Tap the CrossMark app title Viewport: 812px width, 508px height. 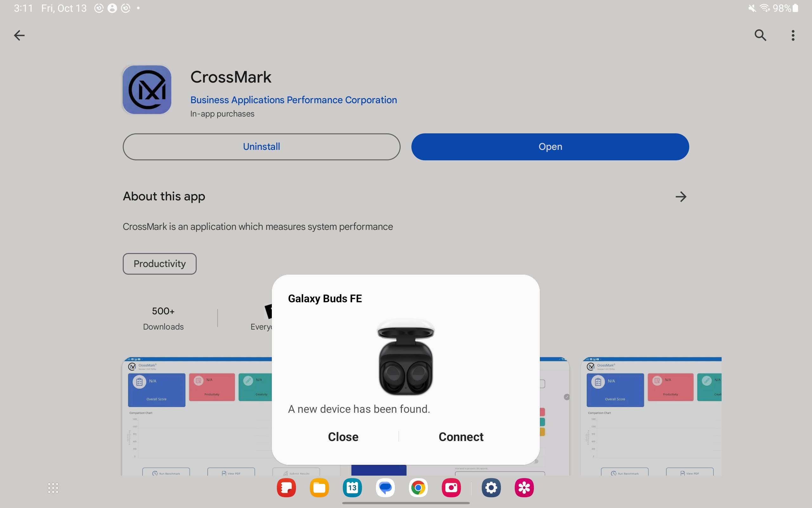[231, 77]
